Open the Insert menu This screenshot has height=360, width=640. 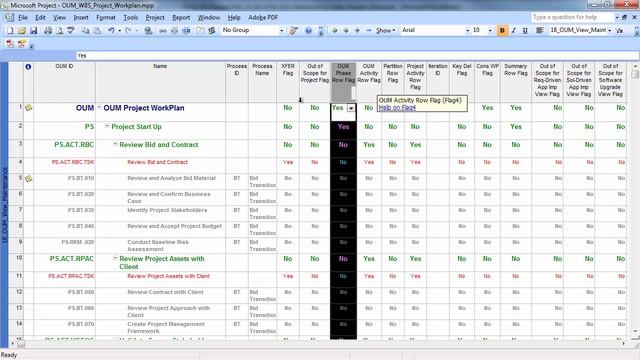(81, 18)
